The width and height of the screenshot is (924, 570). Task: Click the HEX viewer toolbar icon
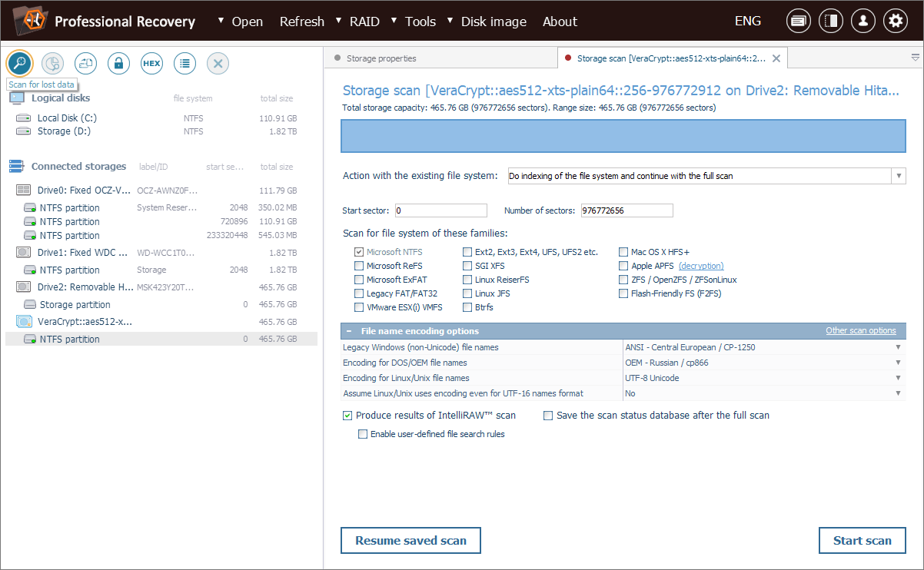pos(151,64)
